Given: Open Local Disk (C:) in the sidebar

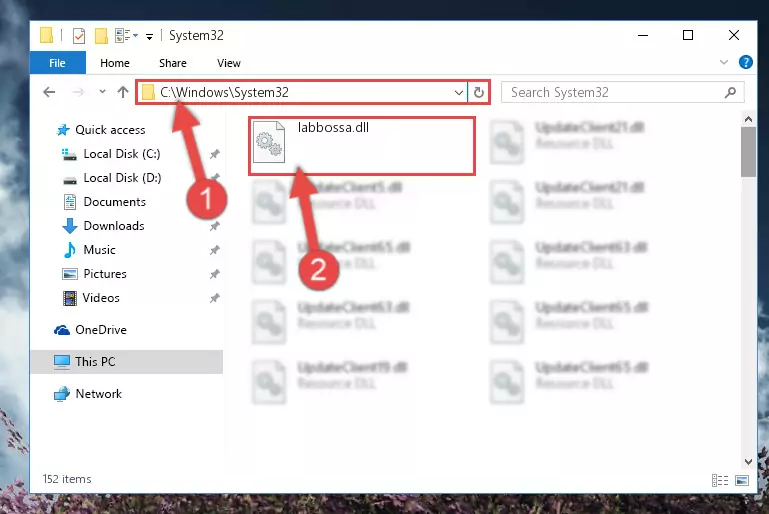Looking at the screenshot, I should click(122, 154).
